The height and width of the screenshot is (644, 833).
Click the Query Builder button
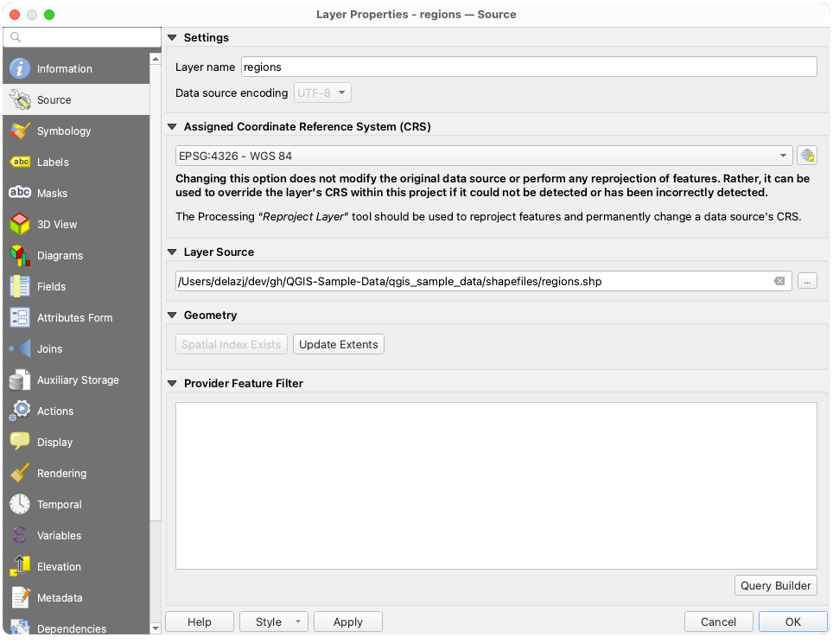[775, 585]
